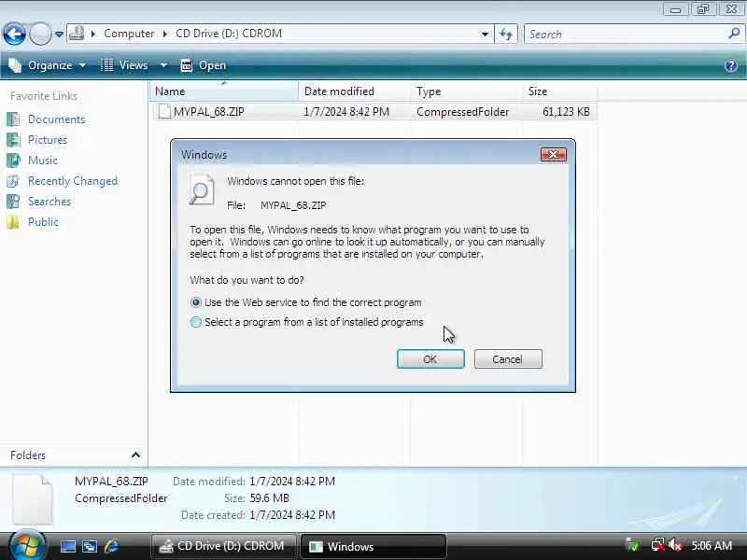Sort files by the Type column

pyautogui.click(x=466, y=91)
